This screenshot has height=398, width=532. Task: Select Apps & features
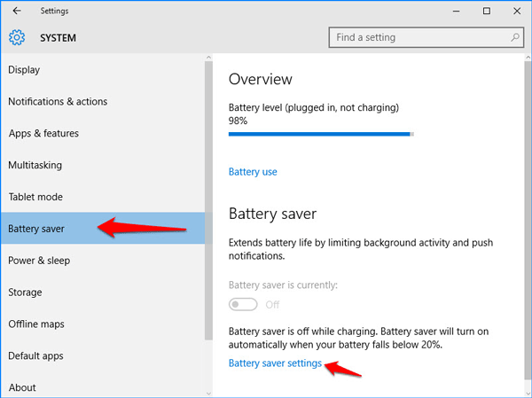click(x=43, y=134)
